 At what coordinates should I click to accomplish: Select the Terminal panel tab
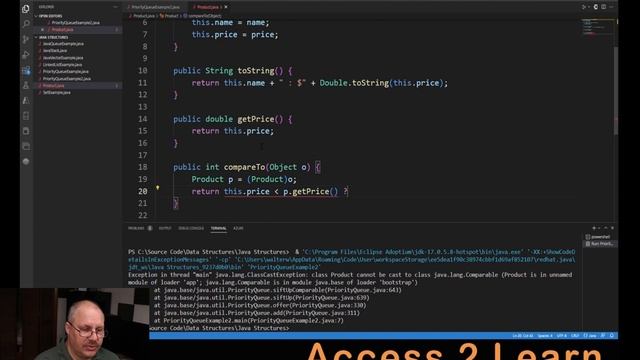[218, 228]
